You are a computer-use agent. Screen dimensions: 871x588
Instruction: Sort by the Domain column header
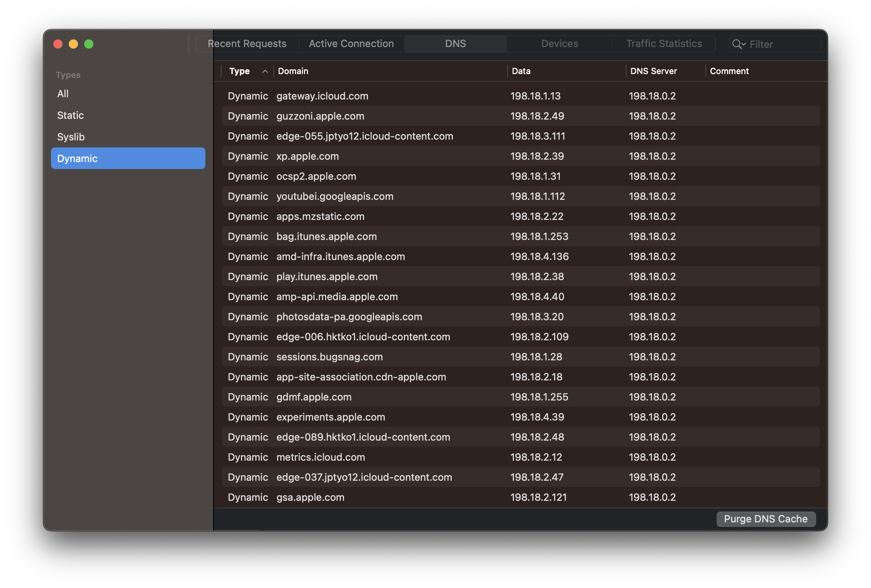click(293, 71)
